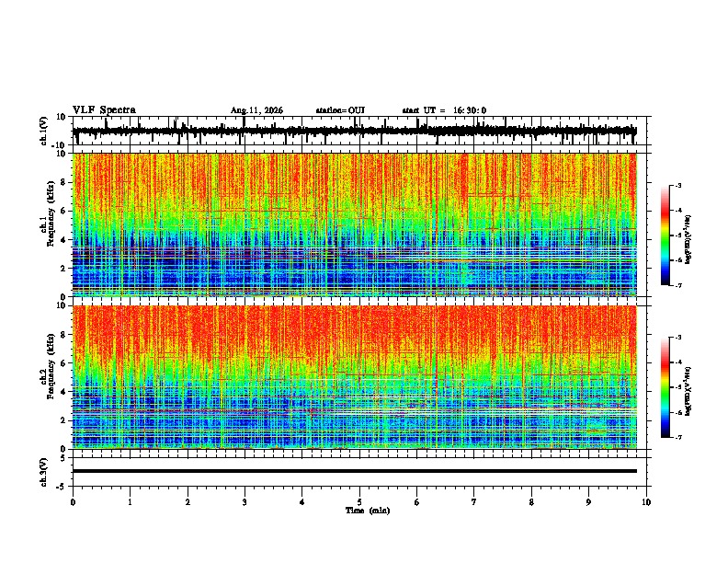Viewport: 728px width, 563px height.
Task: Click time axis tick label "6"
Action: tap(417, 502)
